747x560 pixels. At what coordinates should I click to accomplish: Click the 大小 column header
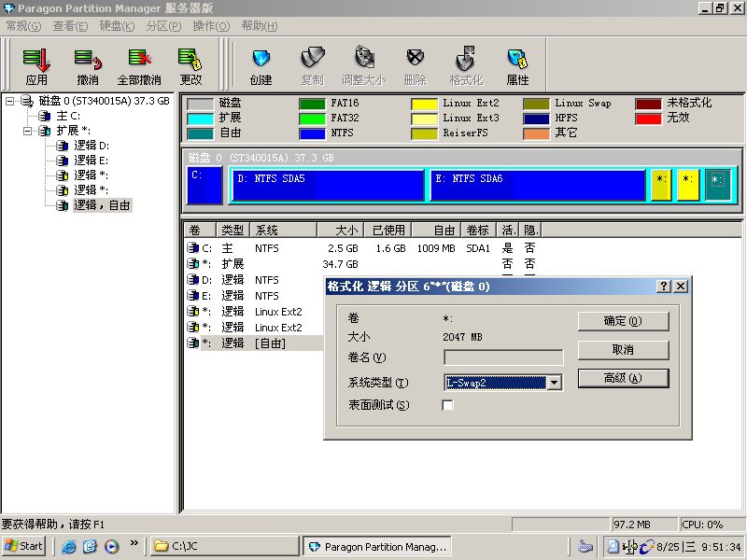pyautogui.click(x=341, y=231)
